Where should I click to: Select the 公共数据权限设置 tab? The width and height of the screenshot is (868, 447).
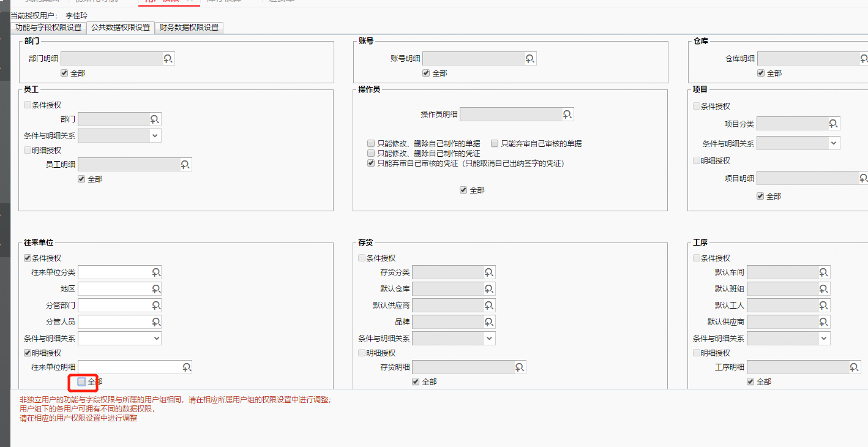coord(121,28)
